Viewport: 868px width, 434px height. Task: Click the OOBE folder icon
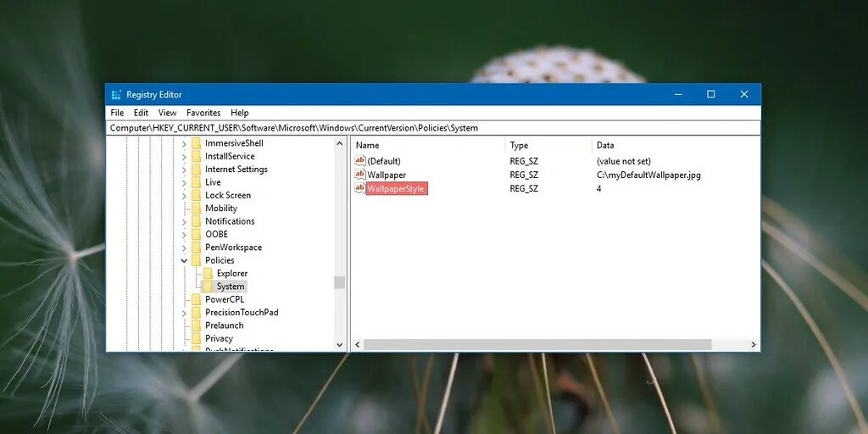point(196,235)
